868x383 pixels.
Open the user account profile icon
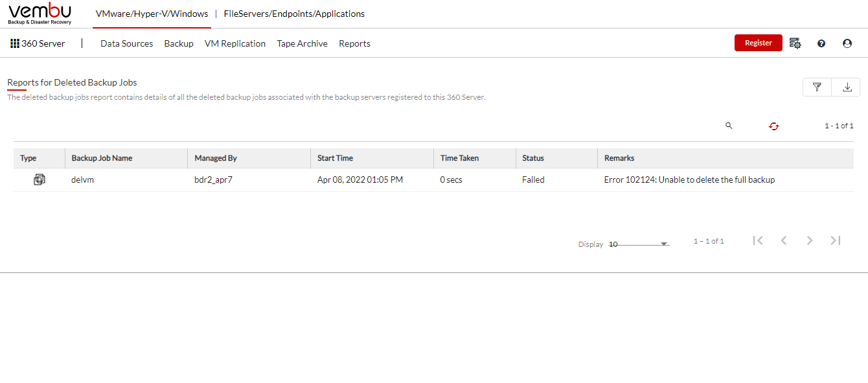847,43
